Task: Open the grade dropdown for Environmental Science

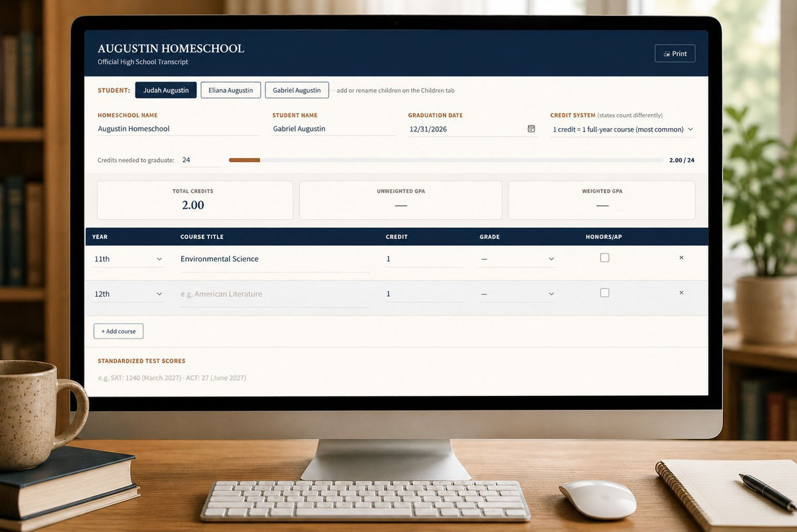Action: click(517, 259)
